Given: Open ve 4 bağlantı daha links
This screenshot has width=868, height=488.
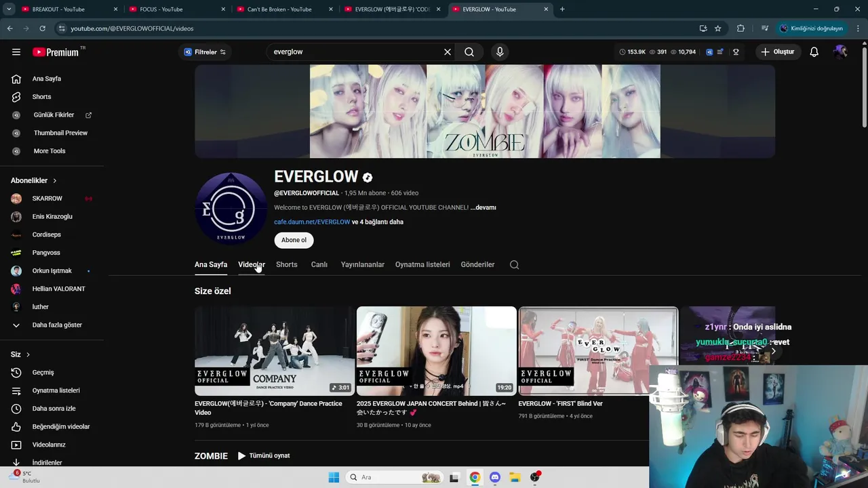Looking at the screenshot, I should [x=378, y=222].
